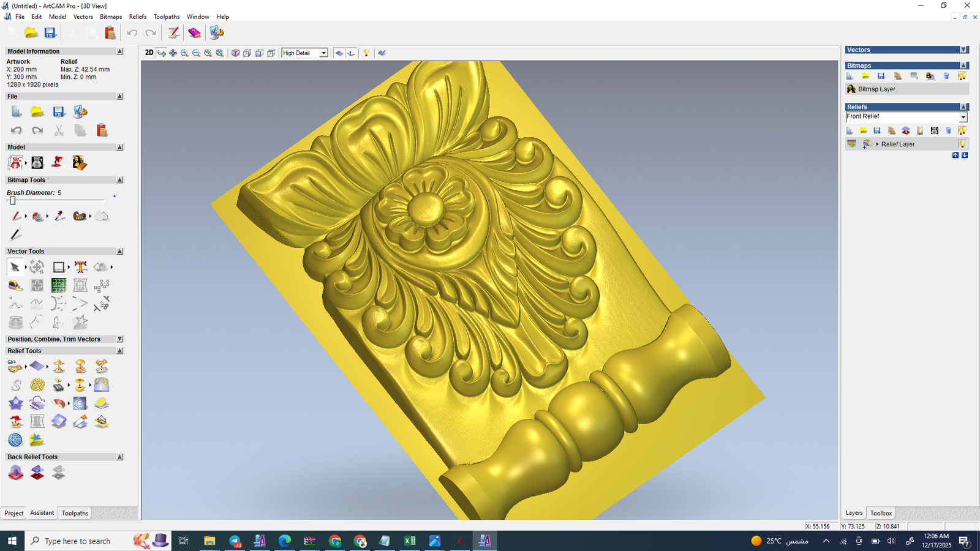Open the Toolpaths menu
The width and height of the screenshot is (980, 551).
pyautogui.click(x=167, y=17)
